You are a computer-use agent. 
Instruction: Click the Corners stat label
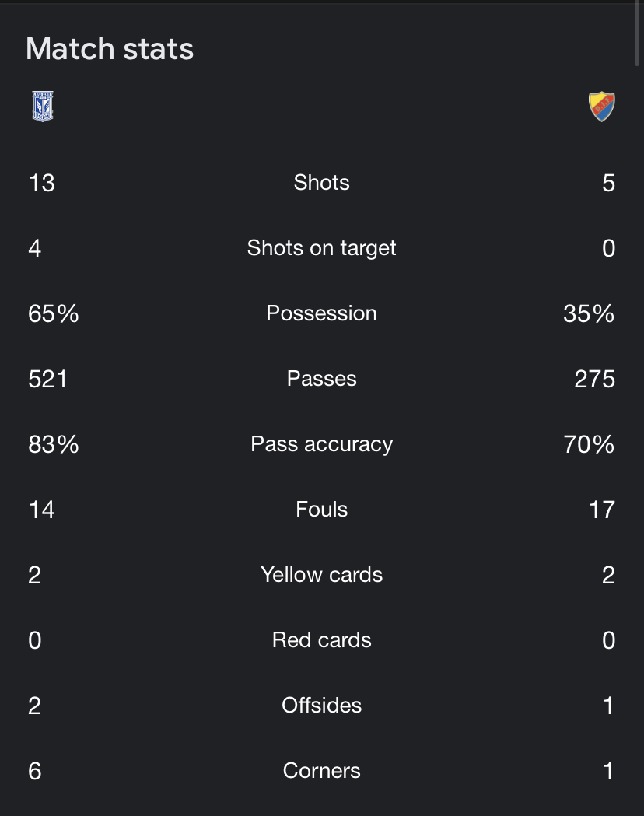321,771
